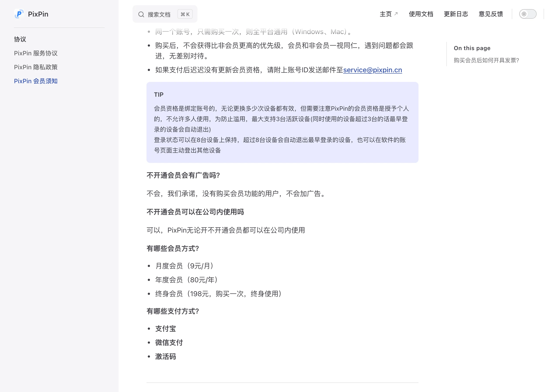Jump to 购买会员后如何开具发票? section
This screenshot has height=392, width=558.
tap(486, 60)
